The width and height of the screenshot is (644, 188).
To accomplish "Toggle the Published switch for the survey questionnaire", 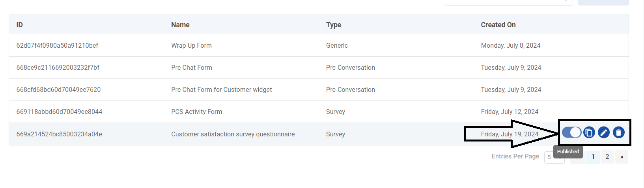I will [571, 132].
